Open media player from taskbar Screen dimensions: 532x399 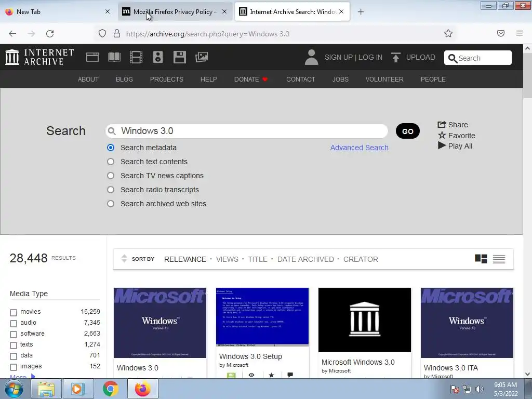point(77,389)
